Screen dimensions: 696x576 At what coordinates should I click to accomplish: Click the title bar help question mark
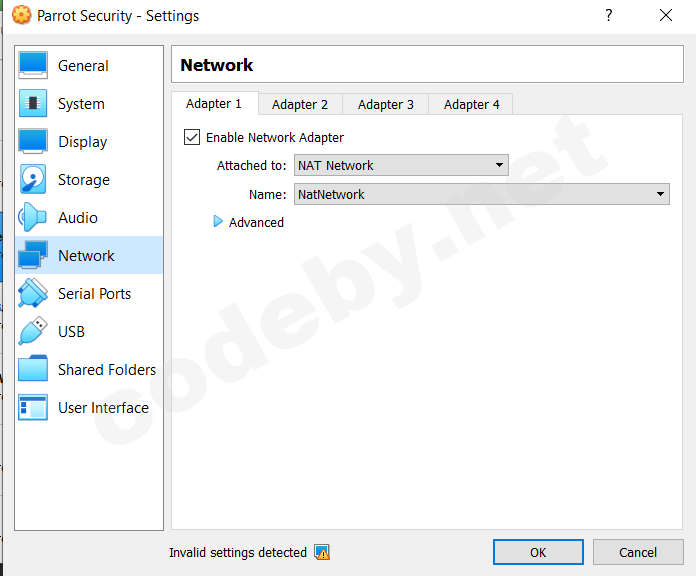pyautogui.click(x=609, y=15)
